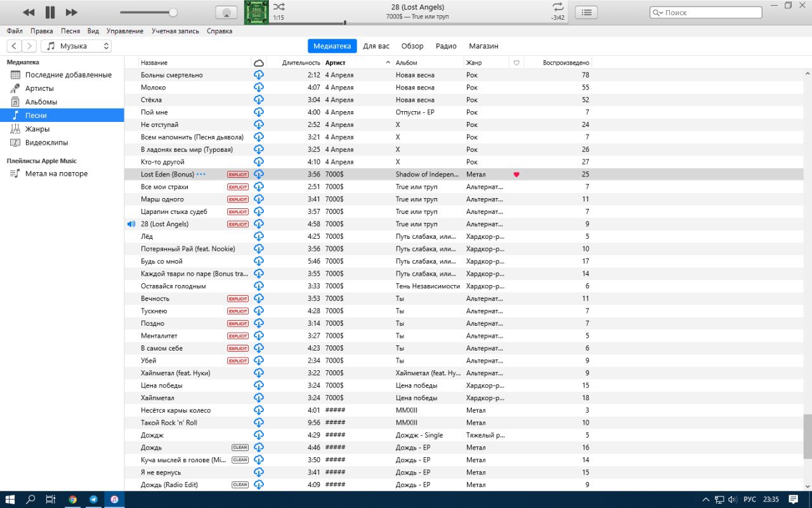Open more options for Lost Eden (Bonus)

click(201, 174)
